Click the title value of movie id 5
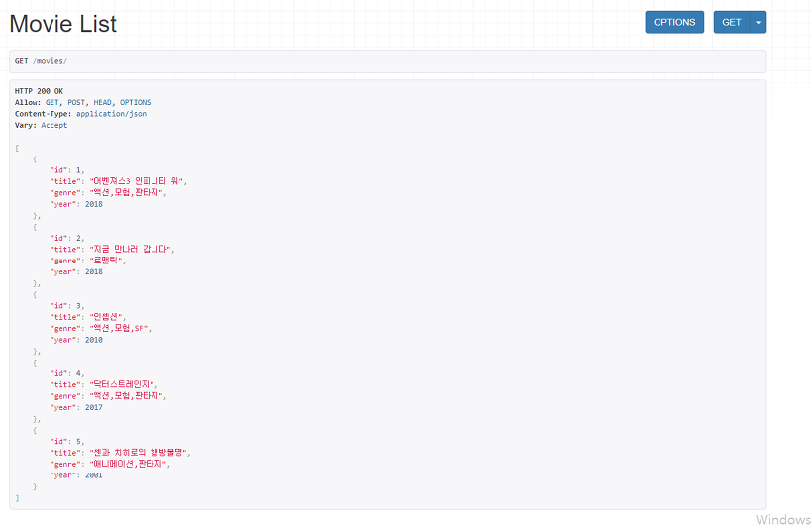The width and height of the screenshot is (812, 525). pos(139,453)
